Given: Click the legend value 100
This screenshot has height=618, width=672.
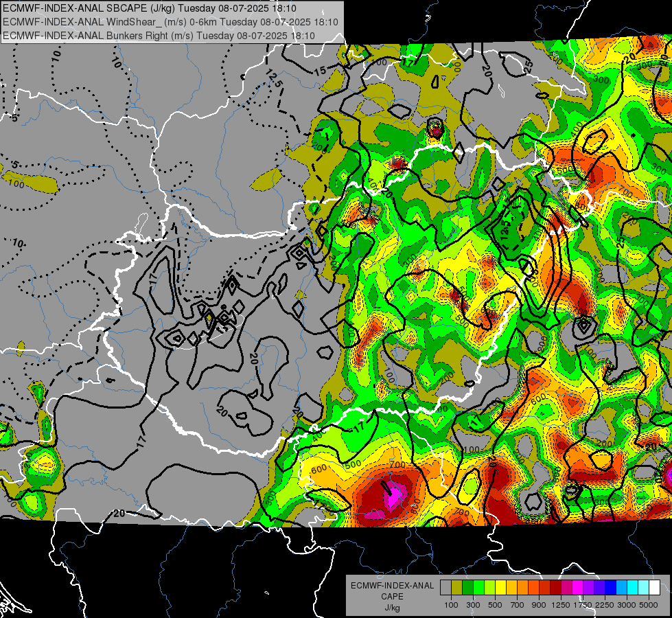Looking at the screenshot, I should (x=451, y=605).
